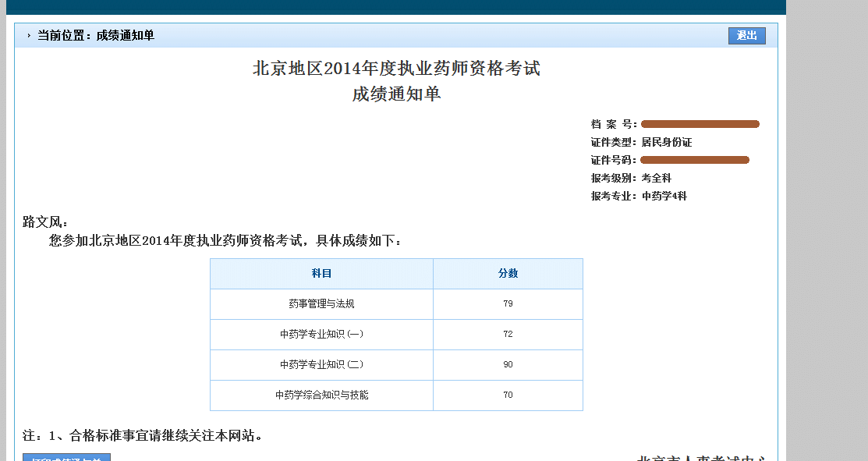The height and width of the screenshot is (461, 868).
Task: Click the score 79 cell
Action: pyautogui.click(x=508, y=304)
